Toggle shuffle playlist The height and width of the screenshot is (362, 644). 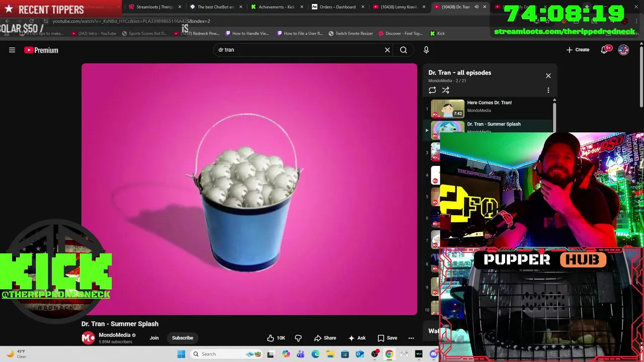click(x=446, y=90)
